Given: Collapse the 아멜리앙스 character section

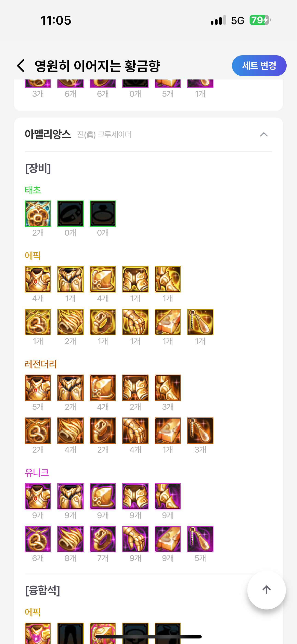Looking at the screenshot, I should pyautogui.click(x=264, y=135).
